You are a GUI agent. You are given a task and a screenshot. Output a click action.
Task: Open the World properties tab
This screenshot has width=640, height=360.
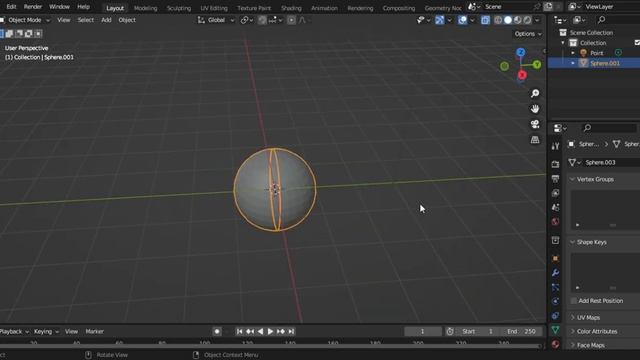[x=555, y=222]
